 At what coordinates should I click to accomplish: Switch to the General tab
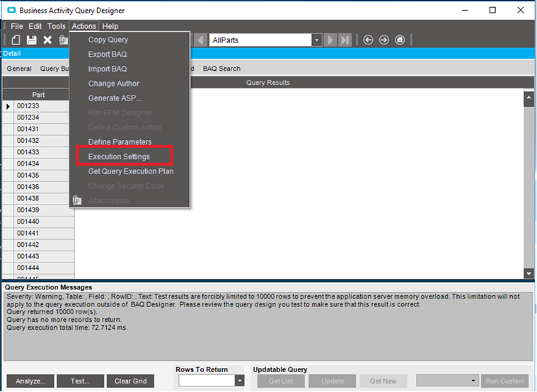point(19,69)
